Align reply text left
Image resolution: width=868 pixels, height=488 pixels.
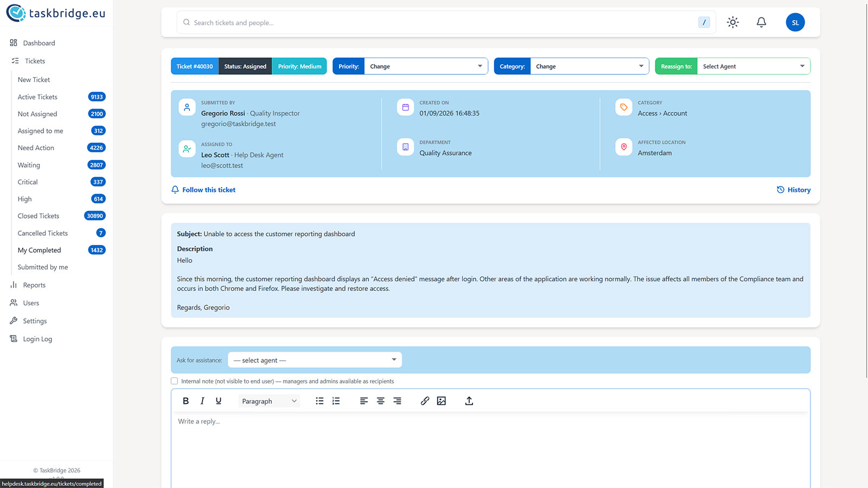point(364,401)
